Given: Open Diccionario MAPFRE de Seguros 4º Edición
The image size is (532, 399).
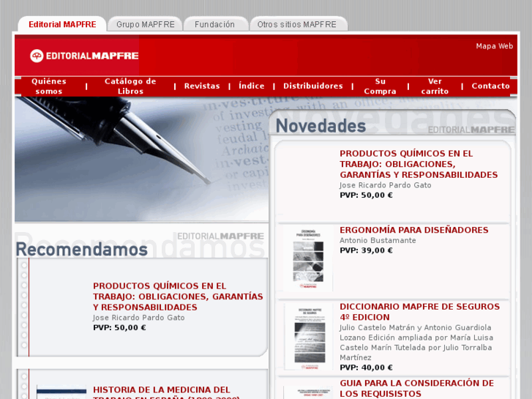Looking at the screenshot, I should tap(420, 312).
